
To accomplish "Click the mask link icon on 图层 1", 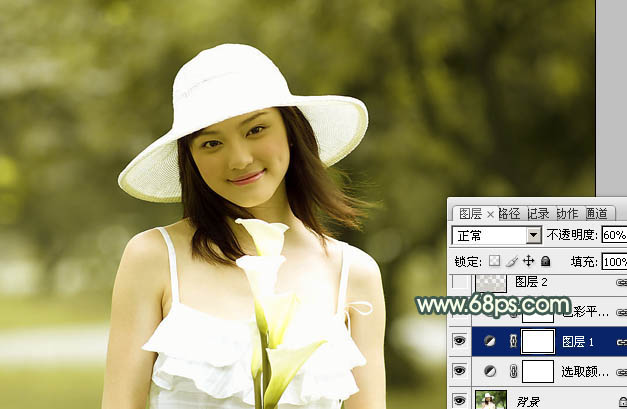I will pos(514,342).
